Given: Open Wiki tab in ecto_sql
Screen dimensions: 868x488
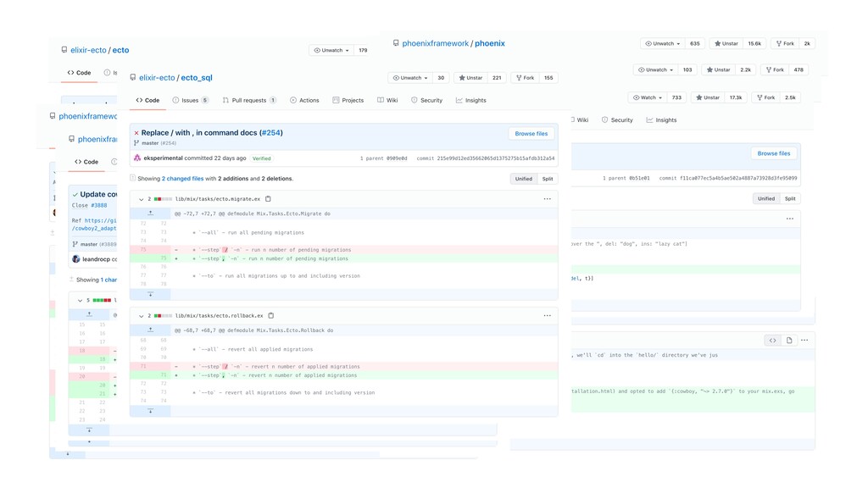Looking at the screenshot, I should [387, 100].
